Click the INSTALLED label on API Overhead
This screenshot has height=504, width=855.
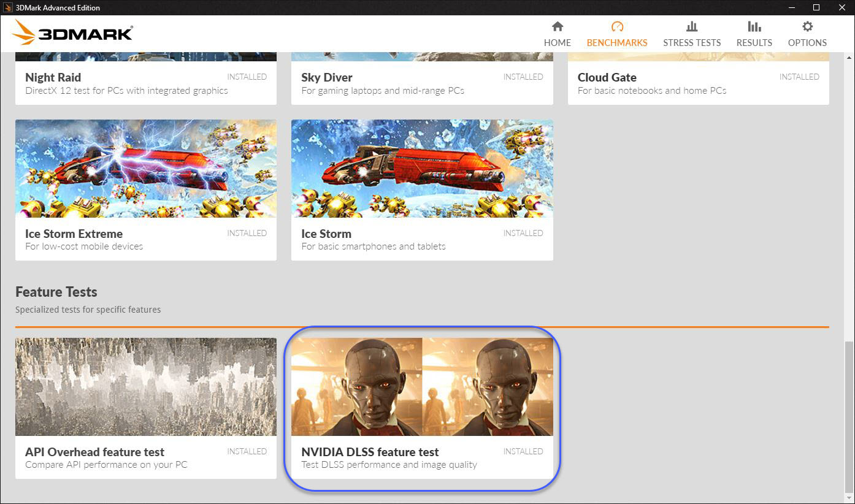247,451
